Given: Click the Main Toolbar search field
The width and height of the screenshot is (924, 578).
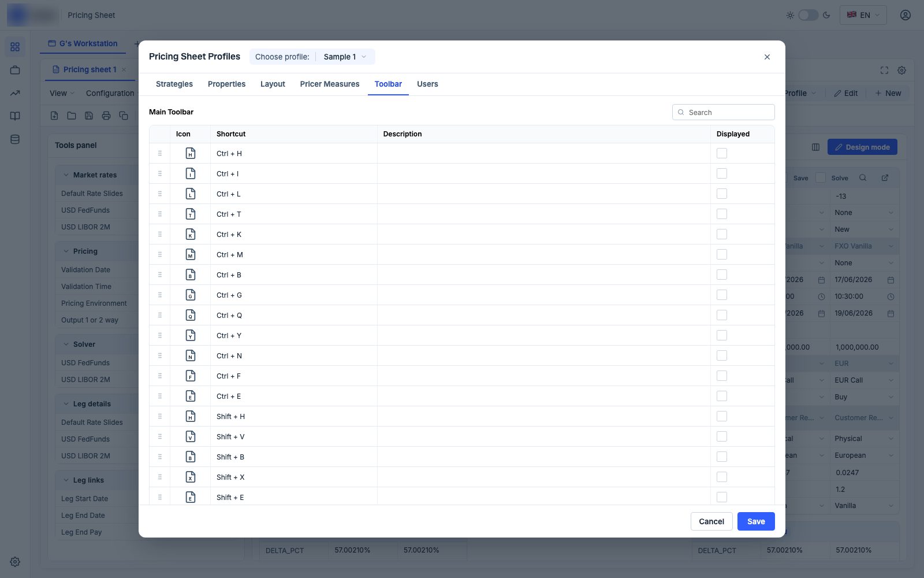Looking at the screenshot, I should tap(724, 112).
